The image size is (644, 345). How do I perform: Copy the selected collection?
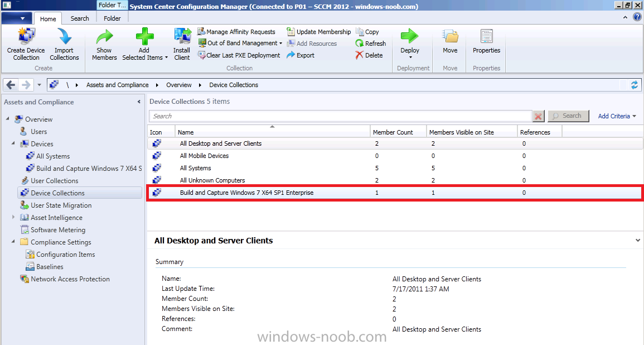pyautogui.click(x=367, y=32)
